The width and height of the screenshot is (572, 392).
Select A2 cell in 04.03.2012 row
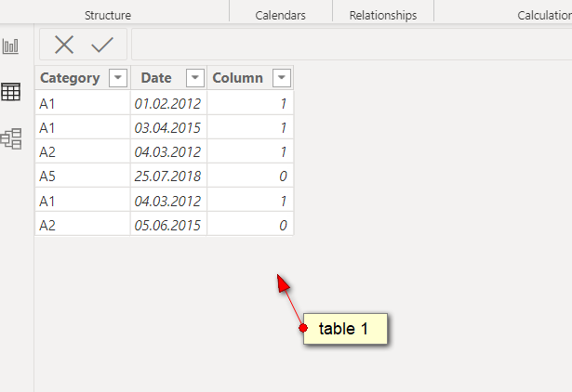click(83, 151)
